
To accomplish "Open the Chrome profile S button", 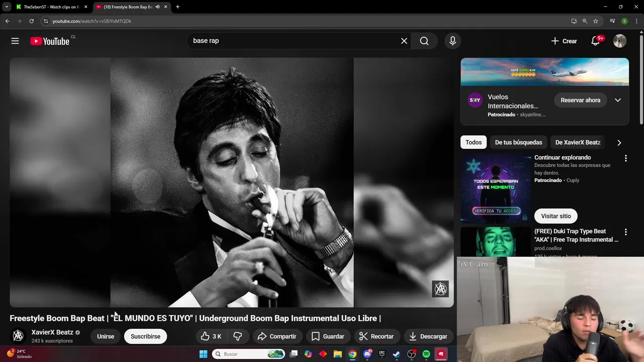I will point(624,21).
